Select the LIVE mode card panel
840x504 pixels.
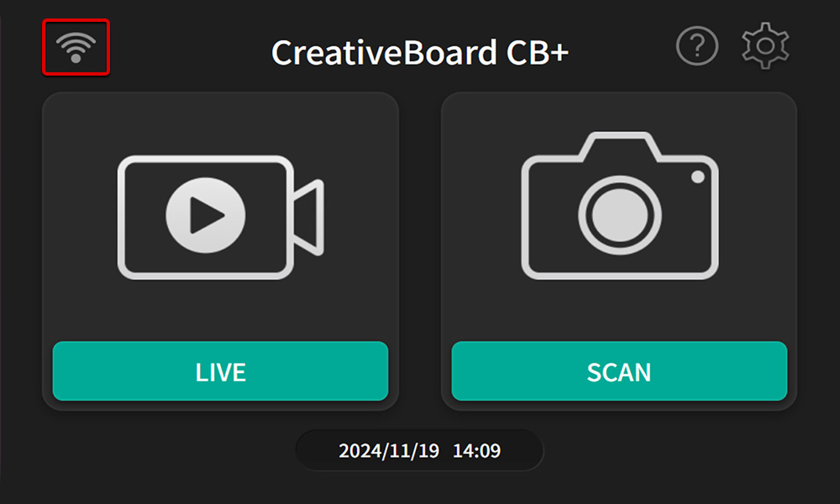point(220,251)
